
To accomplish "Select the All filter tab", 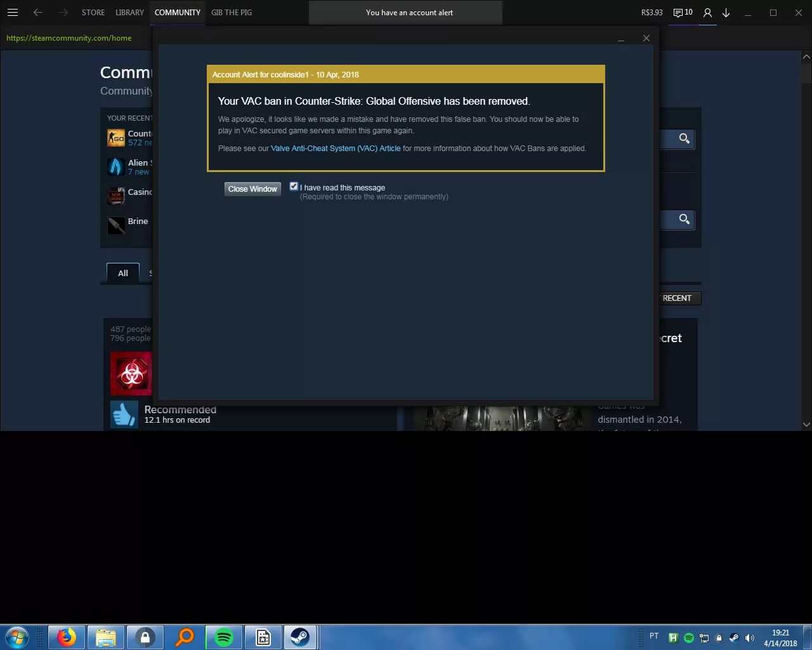I will pyautogui.click(x=123, y=273).
